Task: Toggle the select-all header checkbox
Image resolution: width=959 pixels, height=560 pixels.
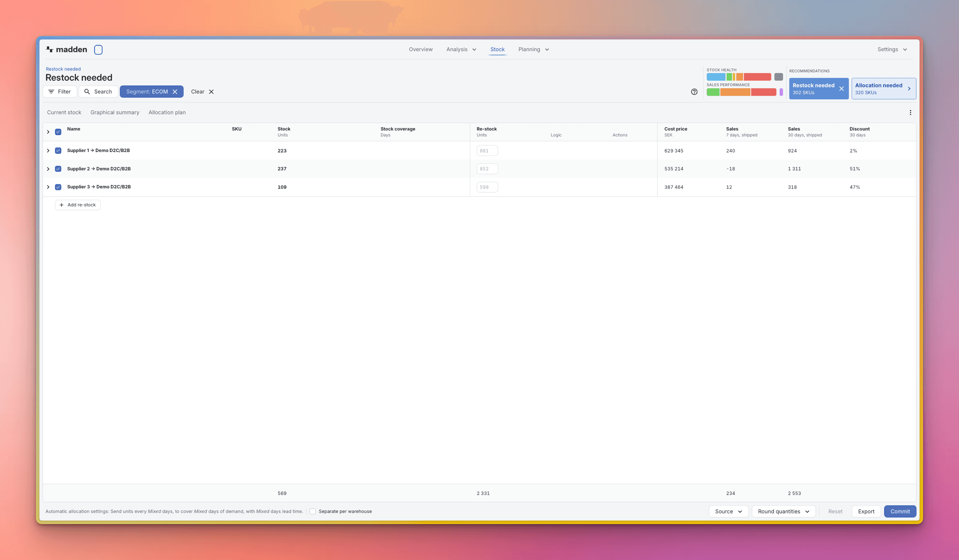Action: pyautogui.click(x=58, y=132)
